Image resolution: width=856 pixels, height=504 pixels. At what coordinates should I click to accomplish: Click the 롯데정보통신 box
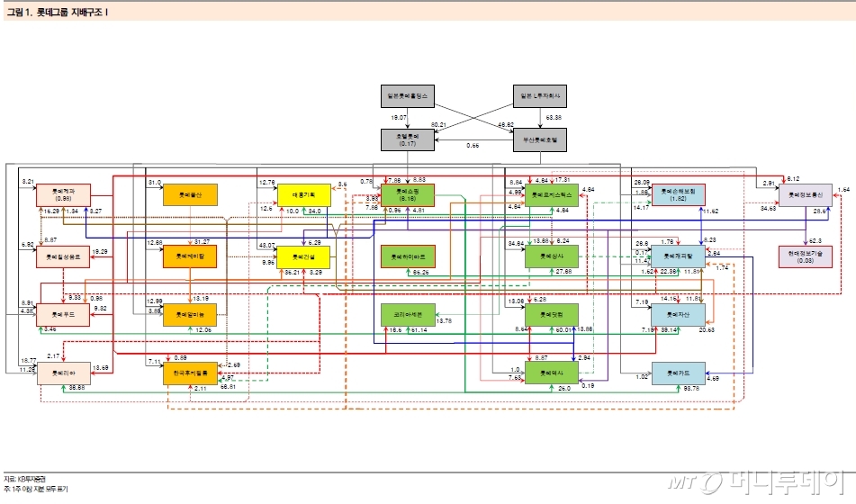[x=805, y=194]
